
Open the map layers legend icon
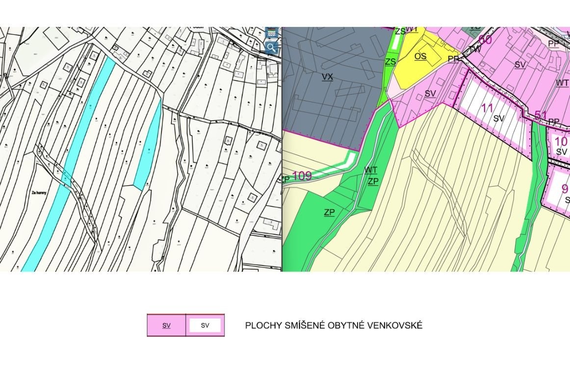pos(271,33)
